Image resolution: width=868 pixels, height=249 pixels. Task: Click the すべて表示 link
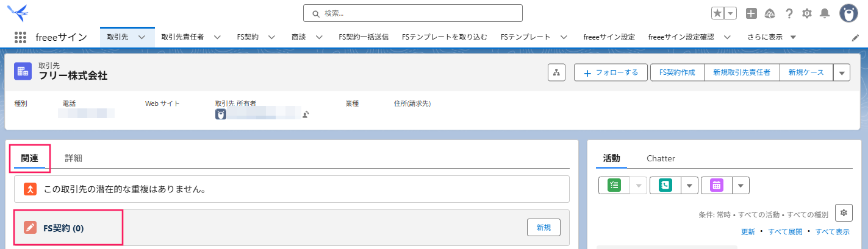[x=833, y=232]
